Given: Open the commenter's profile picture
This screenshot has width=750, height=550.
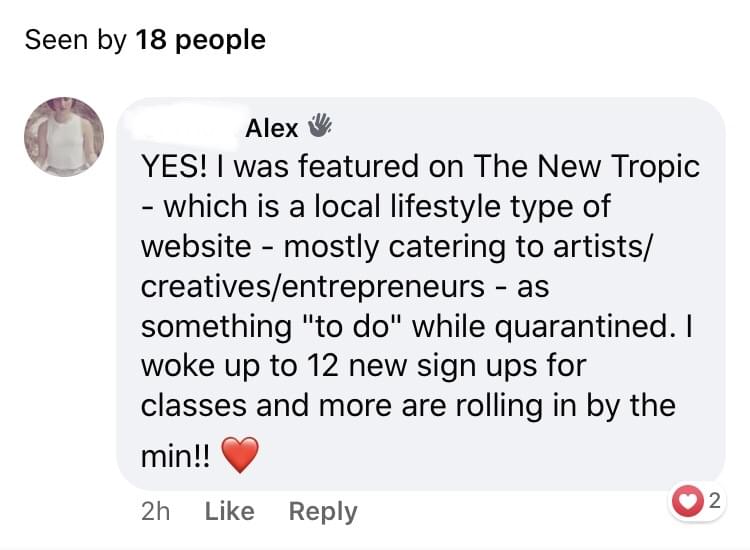Looking at the screenshot, I should [64, 136].
